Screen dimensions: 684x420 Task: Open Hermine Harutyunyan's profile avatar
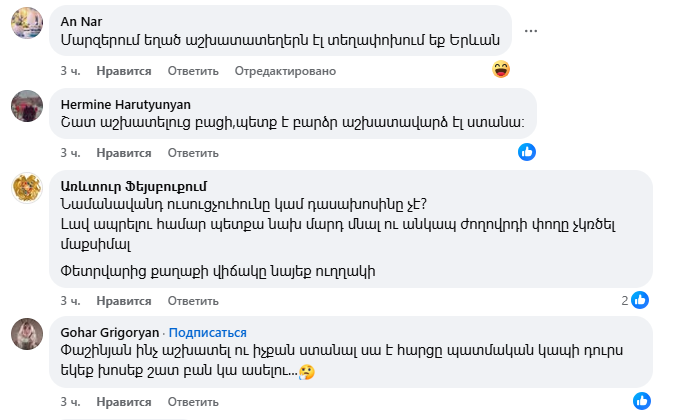[27, 105]
